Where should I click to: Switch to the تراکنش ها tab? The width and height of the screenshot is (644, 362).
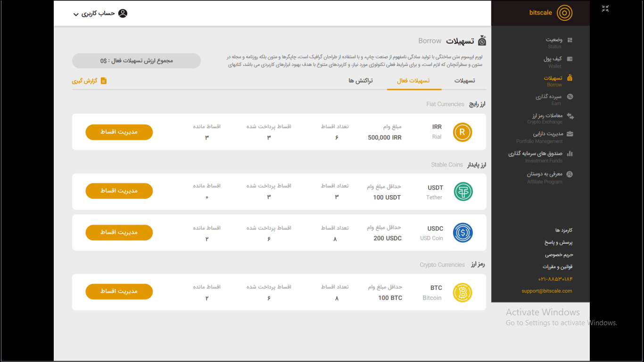361,81
